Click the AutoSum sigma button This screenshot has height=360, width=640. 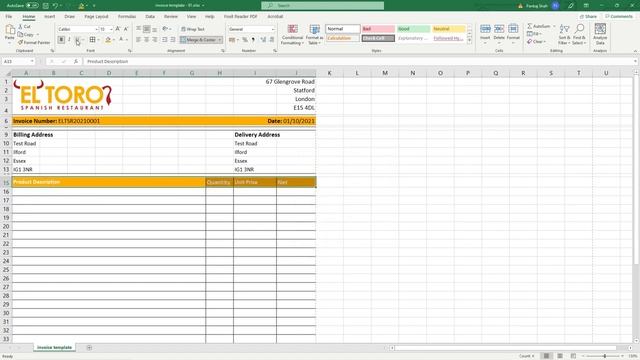tap(539, 26)
